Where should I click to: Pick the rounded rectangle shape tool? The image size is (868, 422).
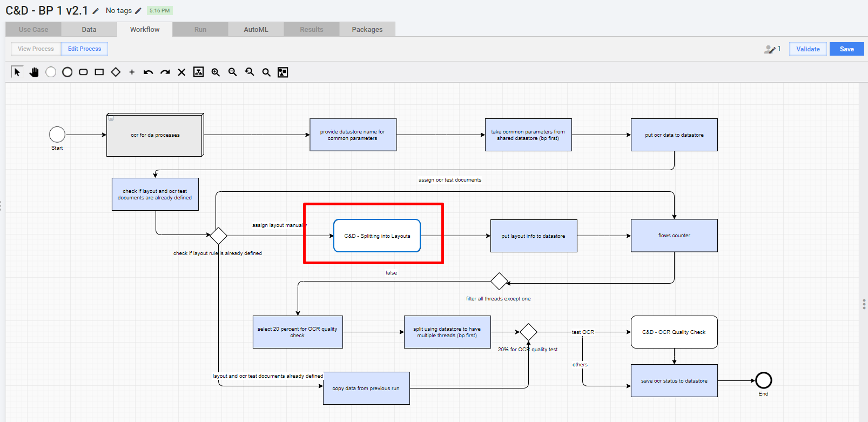click(83, 72)
